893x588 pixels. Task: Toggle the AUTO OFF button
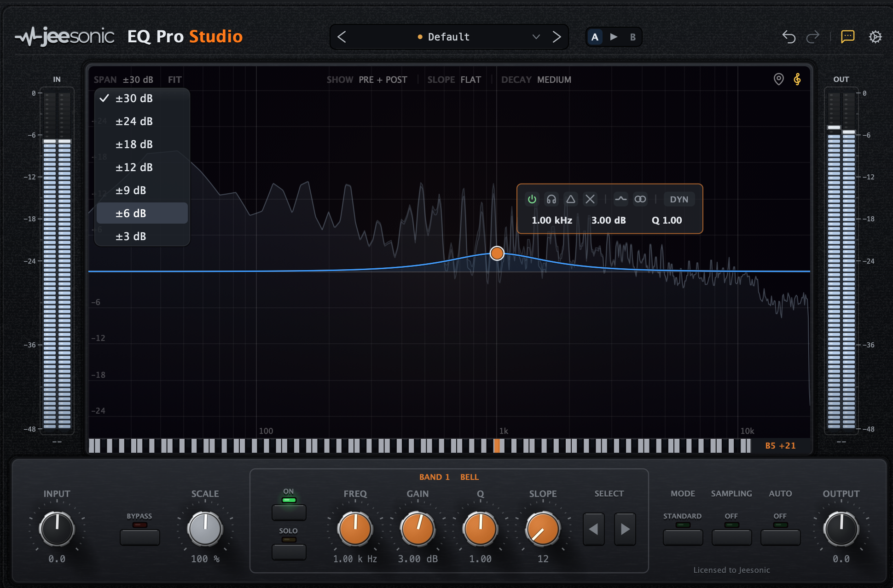click(x=780, y=537)
